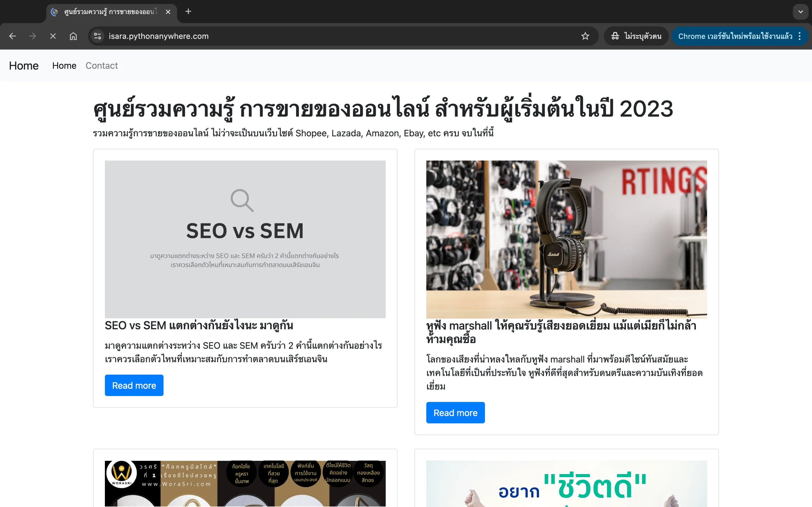
Task: Click the address bar URL field
Action: coord(342,36)
